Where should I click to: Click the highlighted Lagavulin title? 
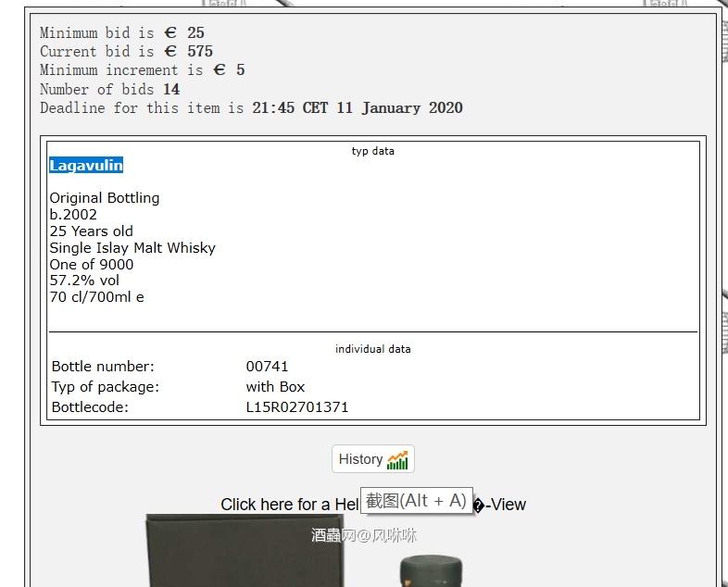pyautogui.click(x=86, y=166)
